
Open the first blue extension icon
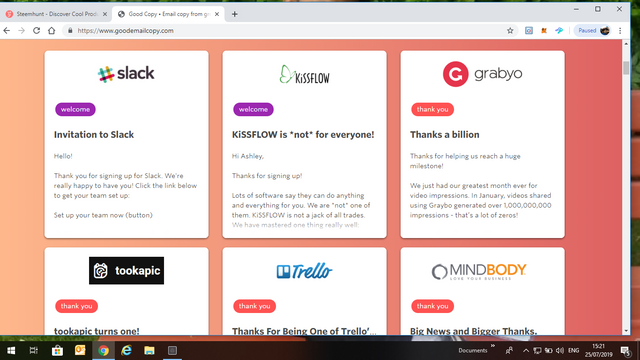coord(529,31)
